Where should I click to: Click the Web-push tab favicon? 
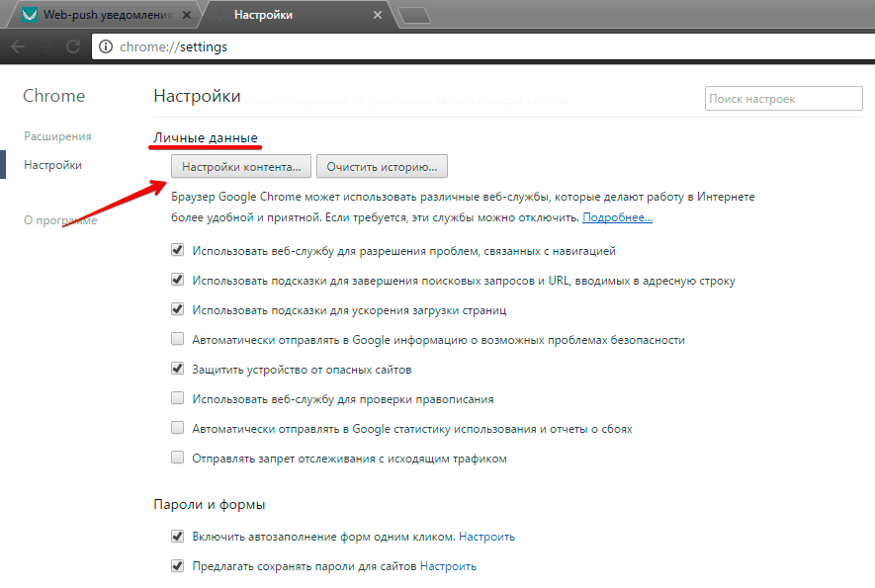30,15
